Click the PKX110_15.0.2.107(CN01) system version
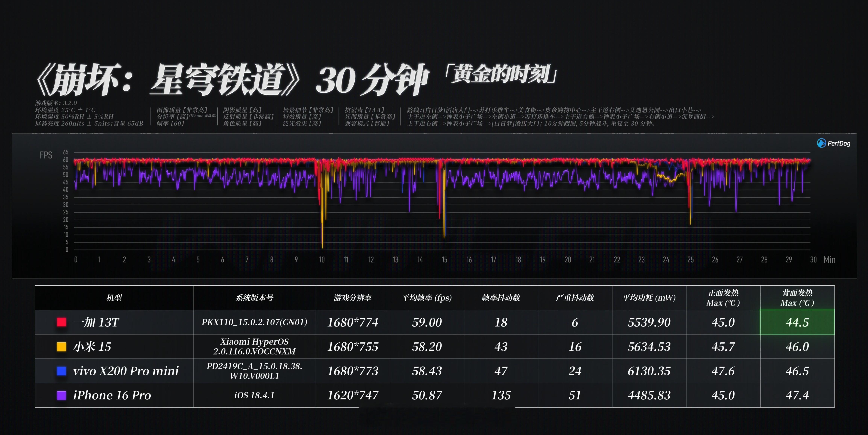 pyautogui.click(x=254, y=322)
